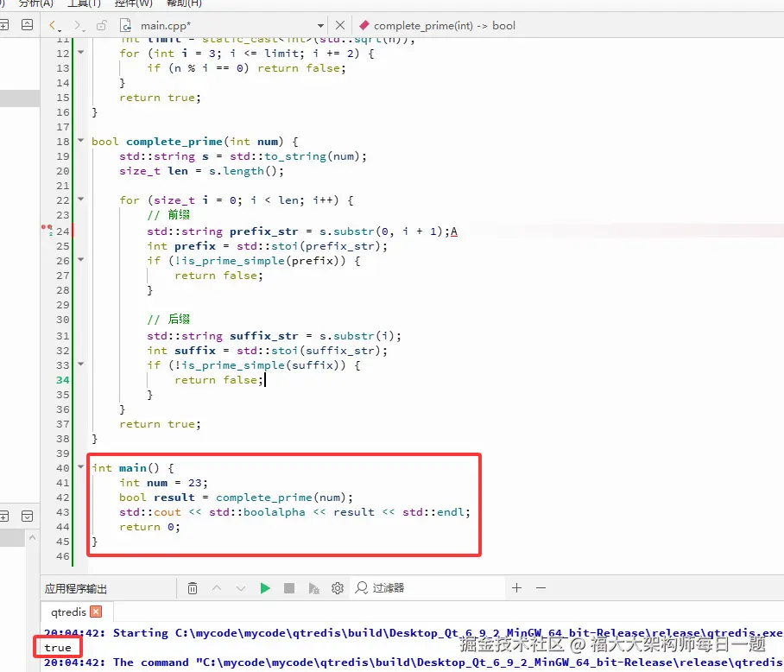Clear the application output with trash icon
This screenshot has height=672, width=784.
coord(193,588)
